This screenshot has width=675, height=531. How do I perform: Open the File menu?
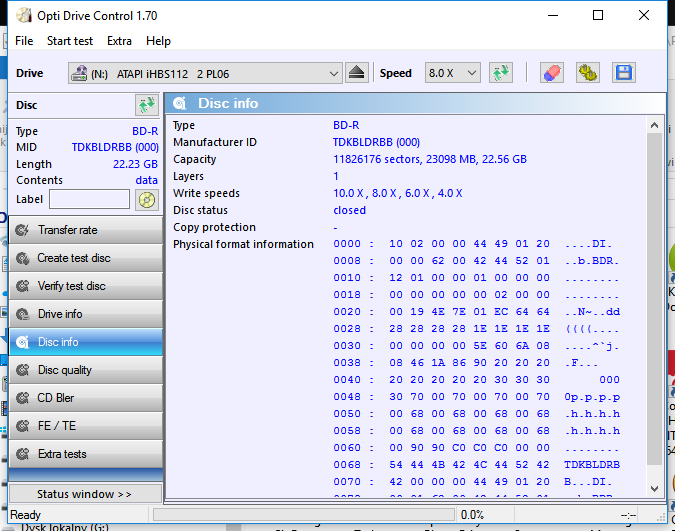pyautogui.click(x=24, y=41)
